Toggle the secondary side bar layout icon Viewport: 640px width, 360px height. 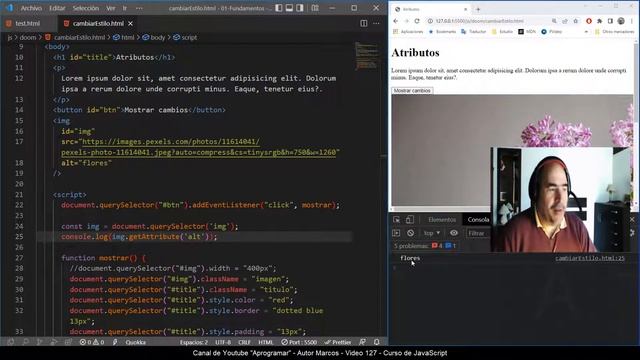coord(300,8)
